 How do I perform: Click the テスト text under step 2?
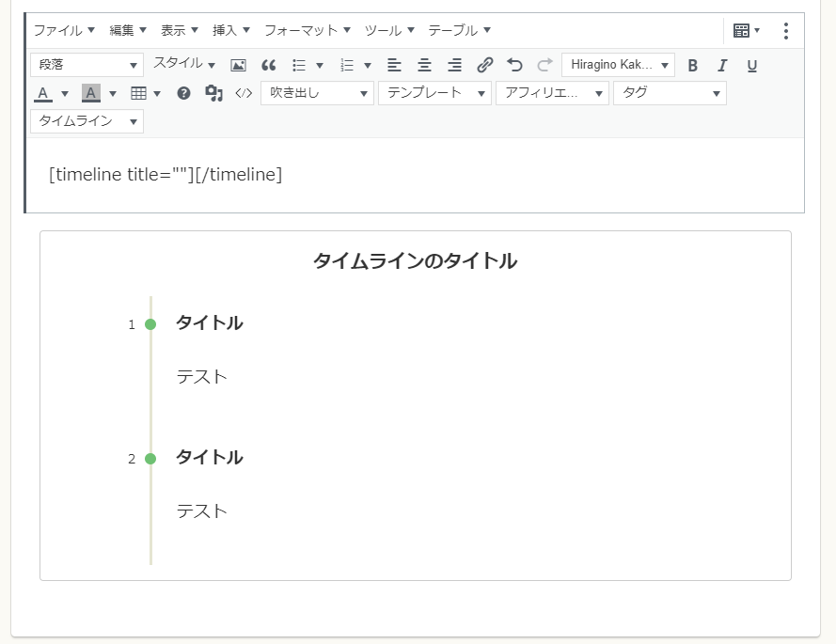pos(202,511)
